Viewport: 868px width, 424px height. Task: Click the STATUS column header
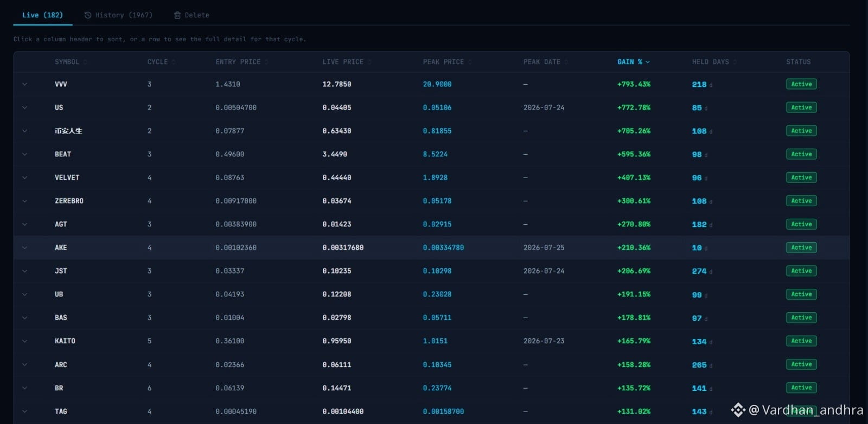tap(799, 62)
